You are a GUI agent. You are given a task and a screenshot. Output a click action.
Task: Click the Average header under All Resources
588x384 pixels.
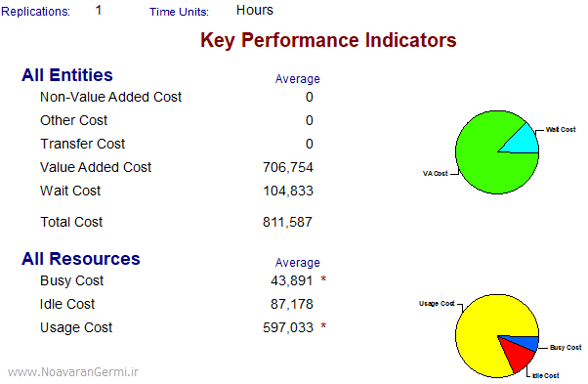(x=297, y=263)
